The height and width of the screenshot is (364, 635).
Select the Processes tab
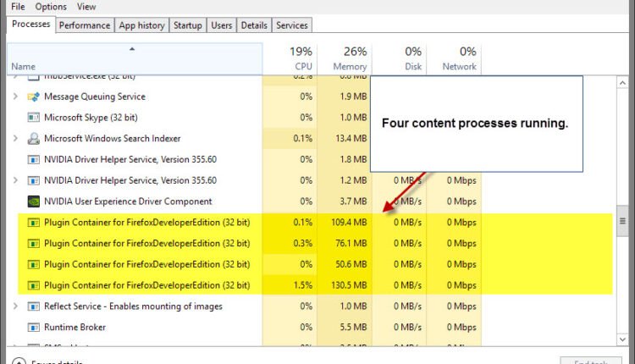[31, 25]
